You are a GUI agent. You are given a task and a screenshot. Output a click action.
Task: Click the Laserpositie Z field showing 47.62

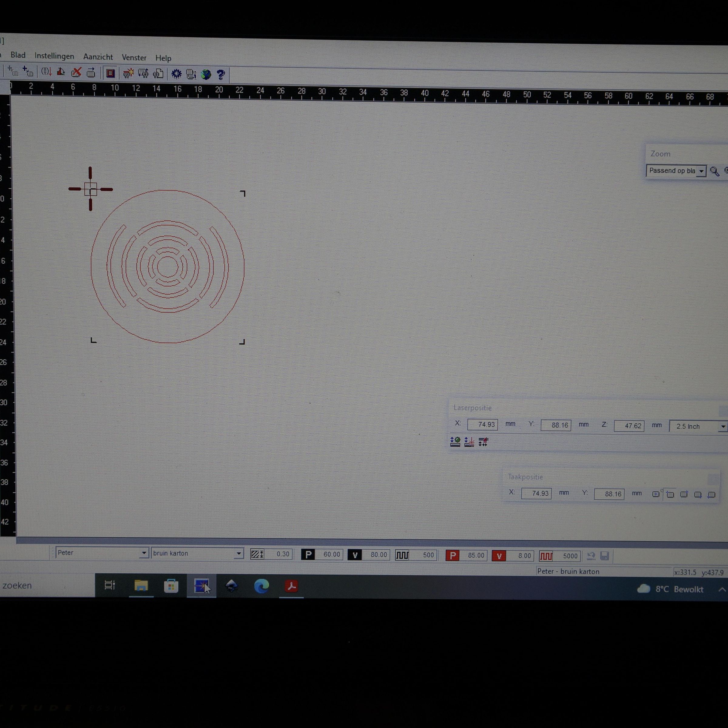click(629, 426)
